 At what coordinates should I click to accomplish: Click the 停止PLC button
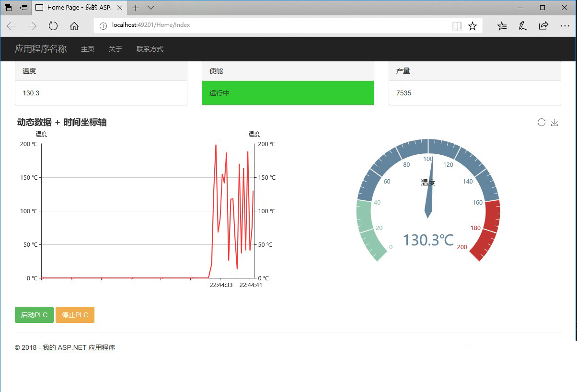[x=75, y=315]
